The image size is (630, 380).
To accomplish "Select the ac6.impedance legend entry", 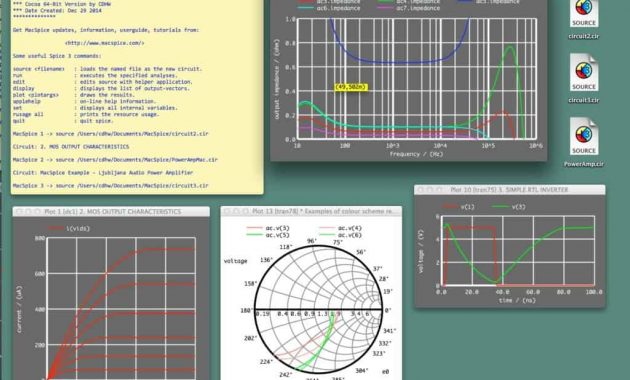I will [x=329, y=8].
